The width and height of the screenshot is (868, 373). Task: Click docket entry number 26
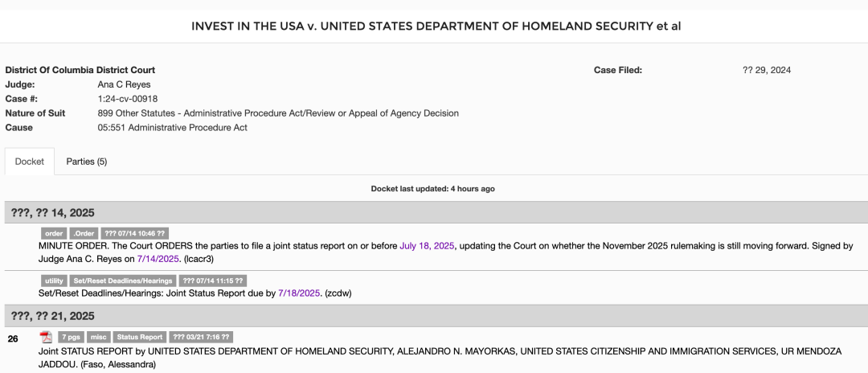click(13, 338)
